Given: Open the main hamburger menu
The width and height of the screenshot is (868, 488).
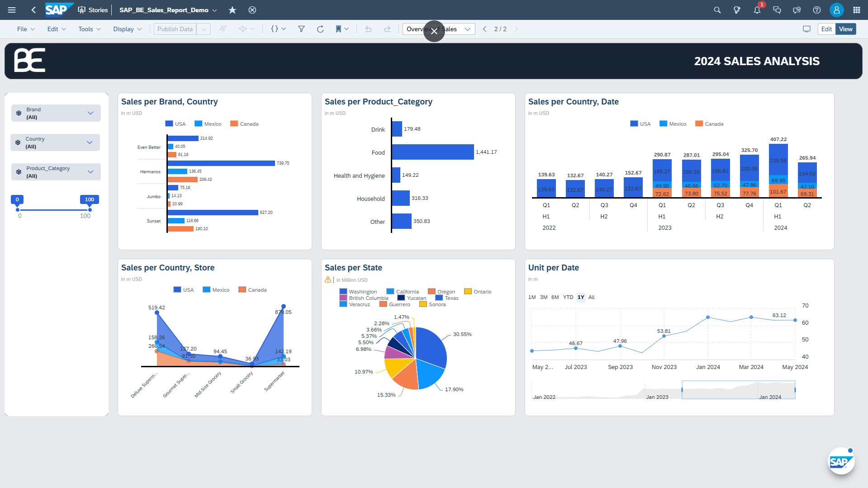Looking at the screenshot, I should 12,10.
